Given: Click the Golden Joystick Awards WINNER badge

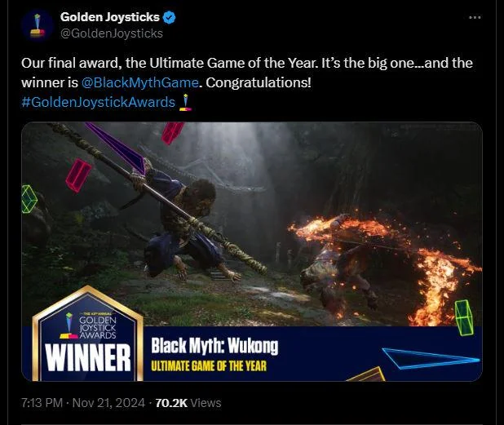Looking at the screenshot, I should tap(88, 334).
